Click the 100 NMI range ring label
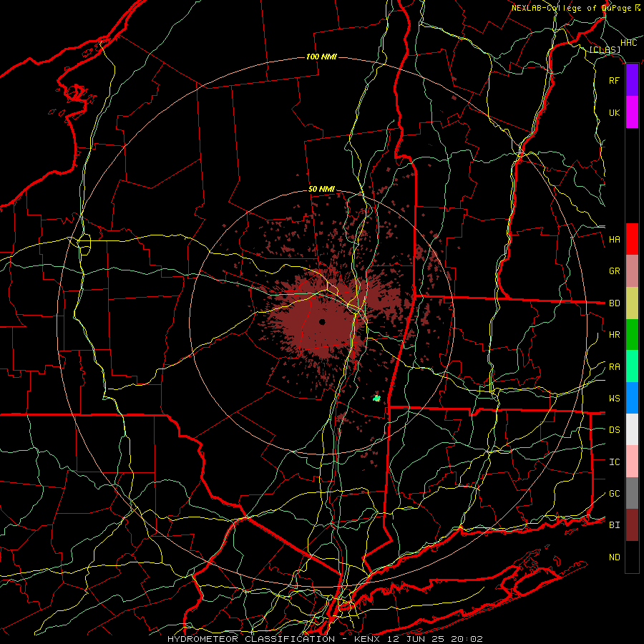The image size is (644, 644). 321,57
